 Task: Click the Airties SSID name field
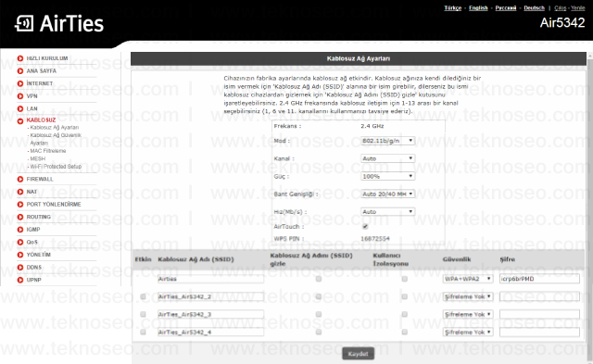(210, 279)
